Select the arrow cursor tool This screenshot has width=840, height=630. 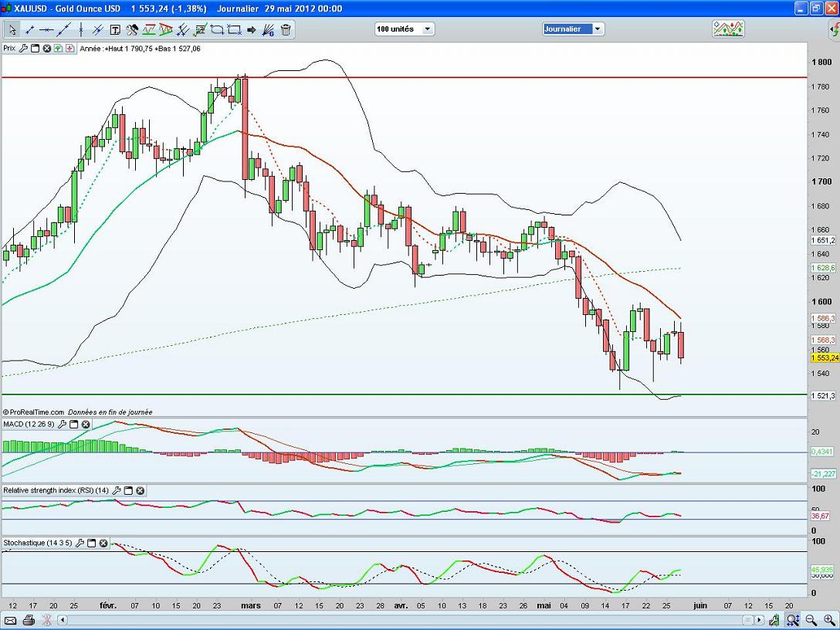coord(12,30)
